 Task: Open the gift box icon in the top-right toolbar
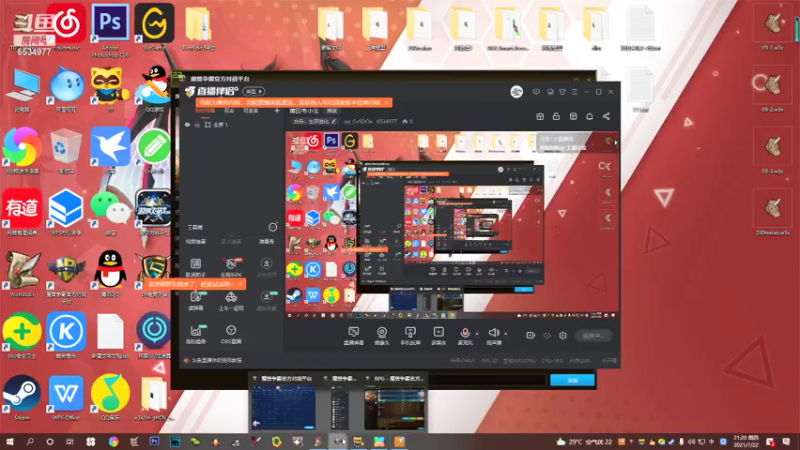pos(540,116)
